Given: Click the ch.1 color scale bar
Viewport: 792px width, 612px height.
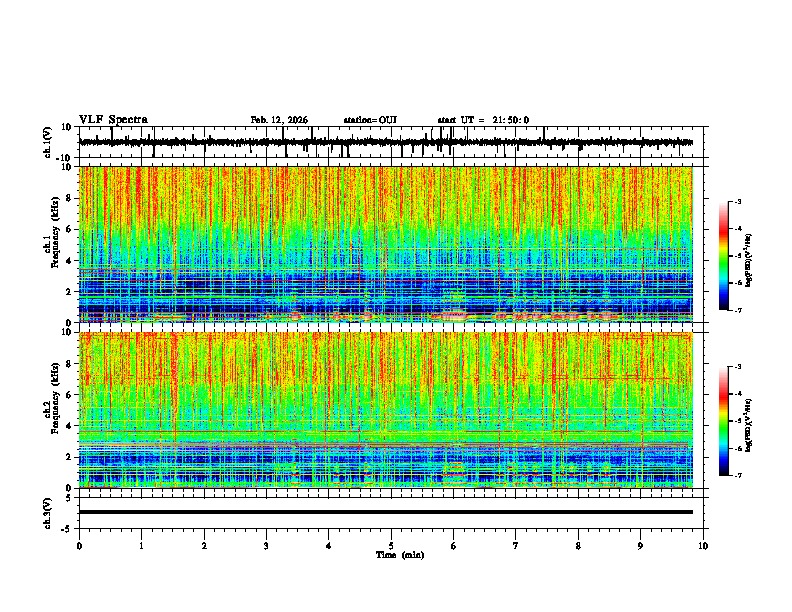Looking at the screenshot, I should pos(724,256).
